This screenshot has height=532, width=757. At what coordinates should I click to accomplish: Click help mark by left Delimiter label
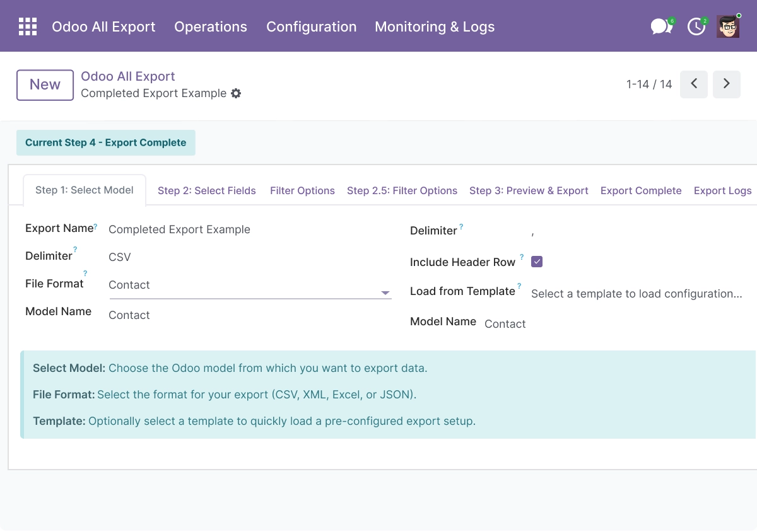click(x=75, y=250)
